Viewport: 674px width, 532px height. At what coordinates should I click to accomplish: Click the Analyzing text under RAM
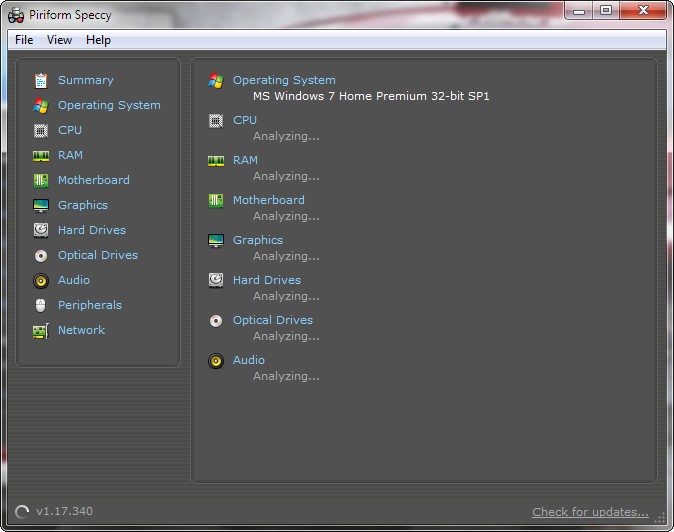286,177
